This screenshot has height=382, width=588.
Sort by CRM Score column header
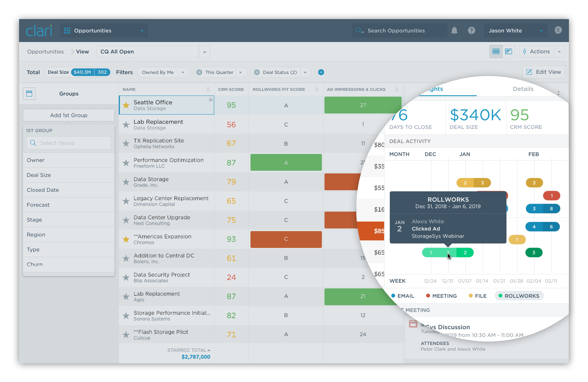[231, 89]
